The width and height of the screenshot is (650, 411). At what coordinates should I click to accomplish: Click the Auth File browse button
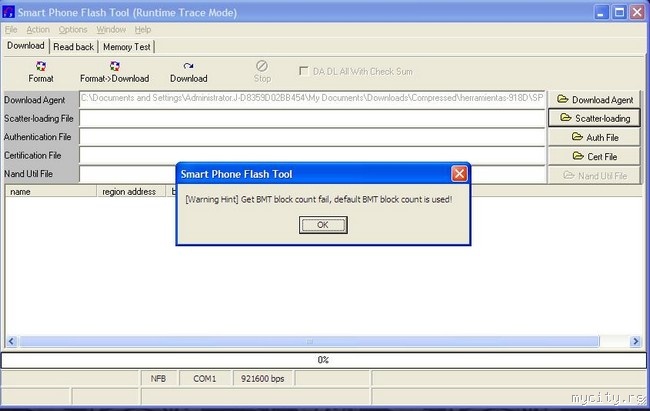594,137
